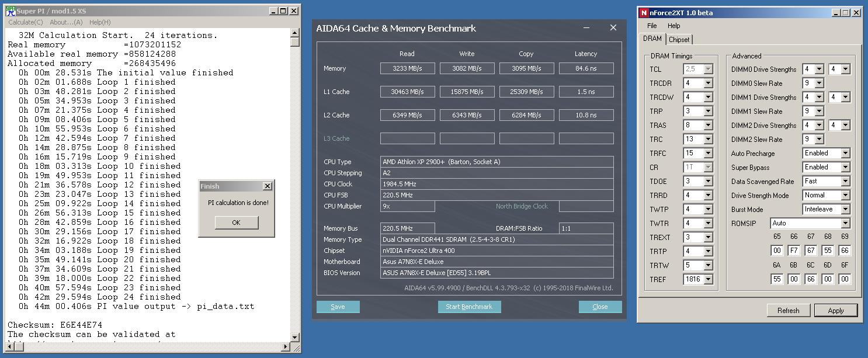868x358 pixels.
Task: Open the TRCDW timing dropdown
Action: point(708,97)
